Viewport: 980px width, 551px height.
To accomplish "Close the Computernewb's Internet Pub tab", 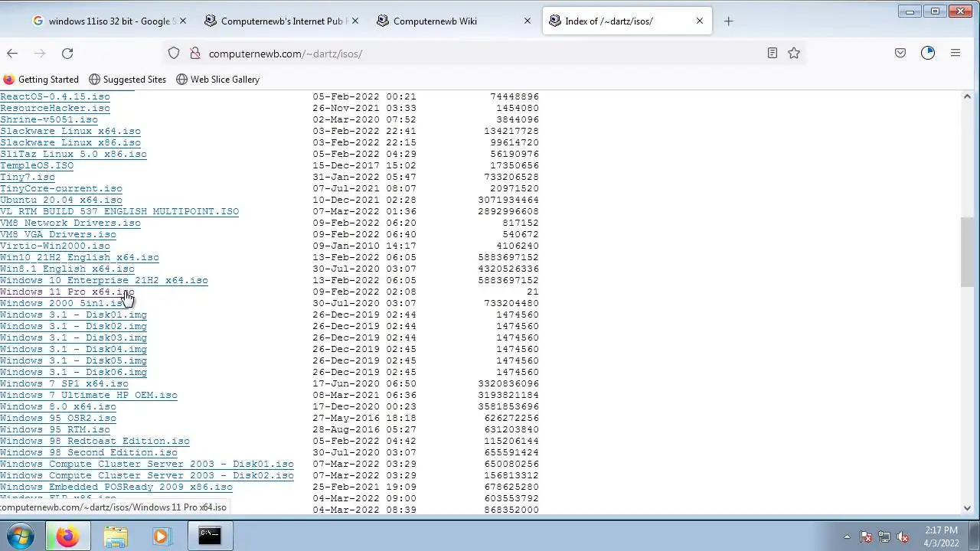I will click(354, 21).
